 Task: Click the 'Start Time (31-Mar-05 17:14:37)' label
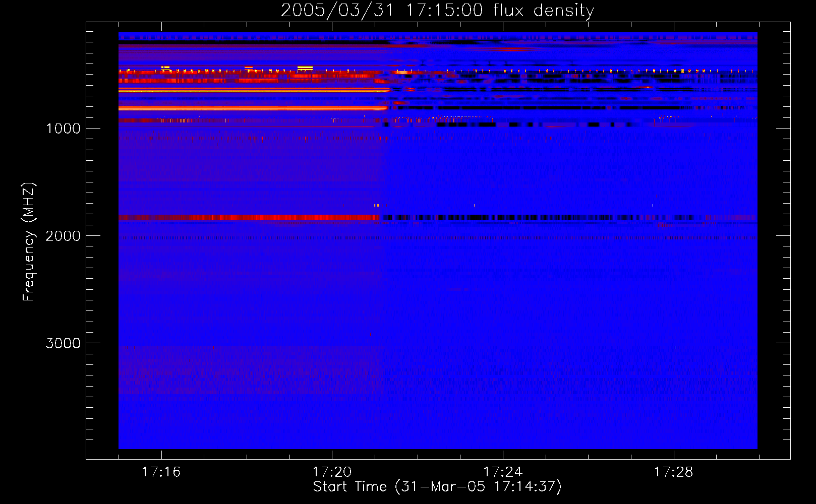click(x=437, y=487)
